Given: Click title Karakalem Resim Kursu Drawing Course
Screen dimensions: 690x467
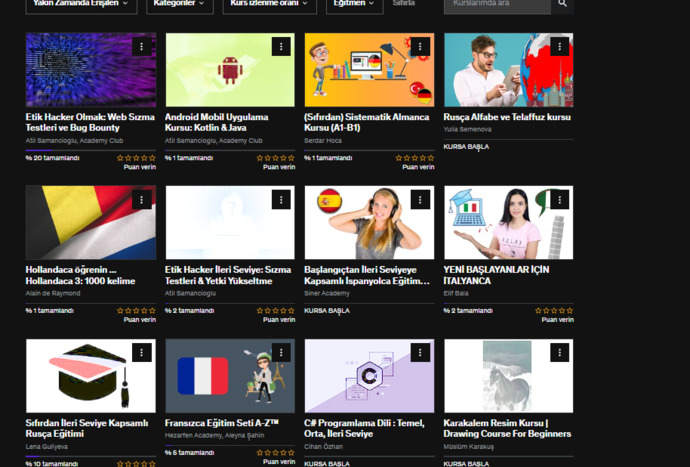Looking at the screenshot, I should (x=507, y=428).
